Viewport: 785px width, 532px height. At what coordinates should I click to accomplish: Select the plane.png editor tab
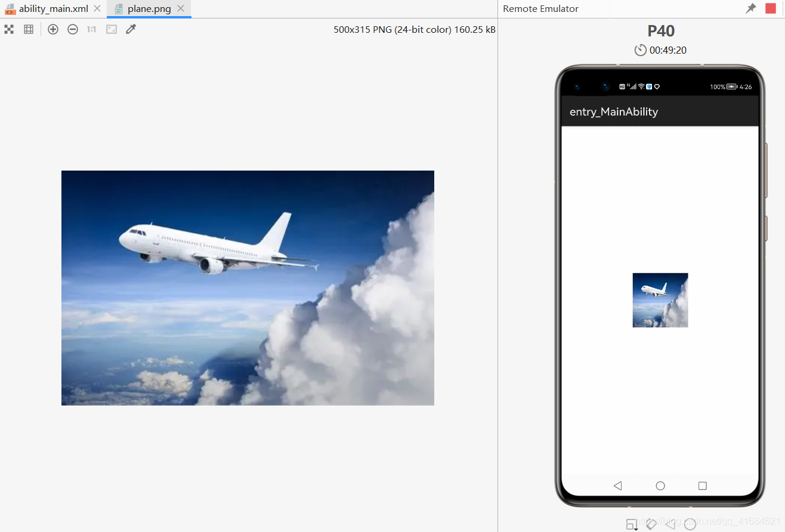click(x=149, y=9)
